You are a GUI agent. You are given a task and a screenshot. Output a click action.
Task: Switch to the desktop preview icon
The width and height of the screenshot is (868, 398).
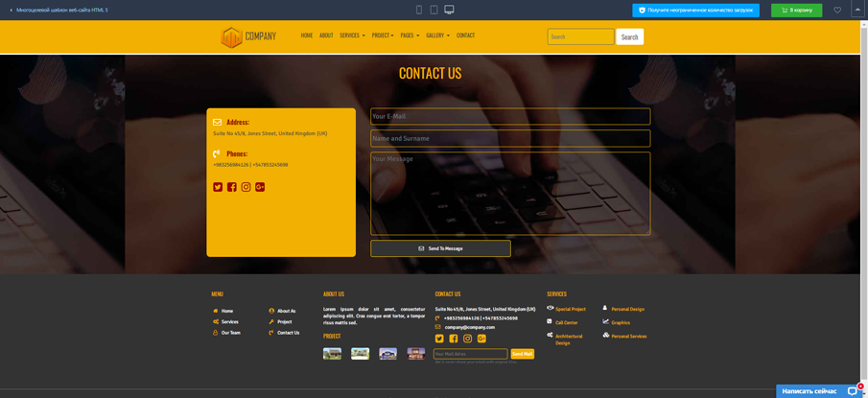point(449,10)
